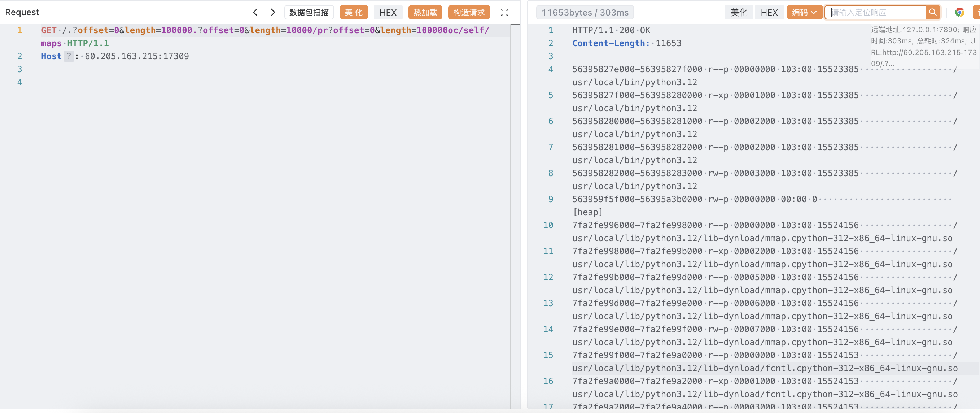Click line number 16 in response gutter

[x=548, y=381]
